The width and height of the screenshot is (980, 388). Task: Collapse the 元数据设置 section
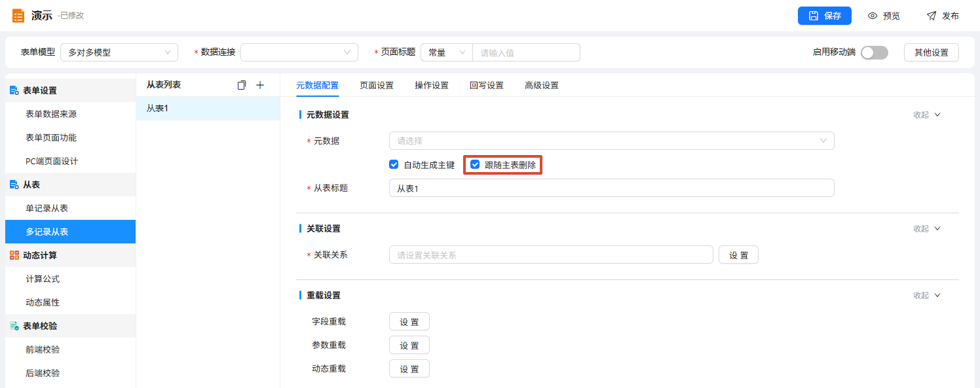pyautogui.click(x=927, y=115)
